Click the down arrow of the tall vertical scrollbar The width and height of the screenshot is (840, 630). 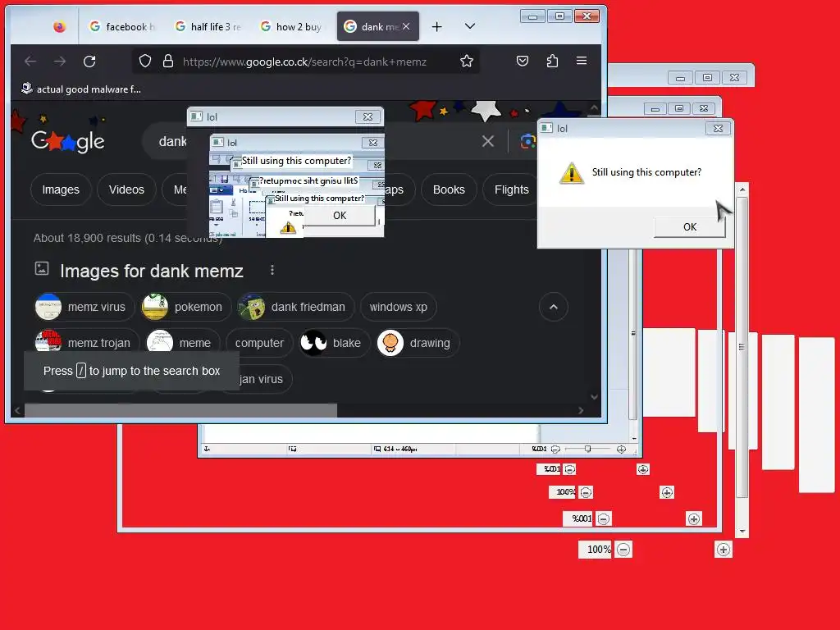click(742, 532)
